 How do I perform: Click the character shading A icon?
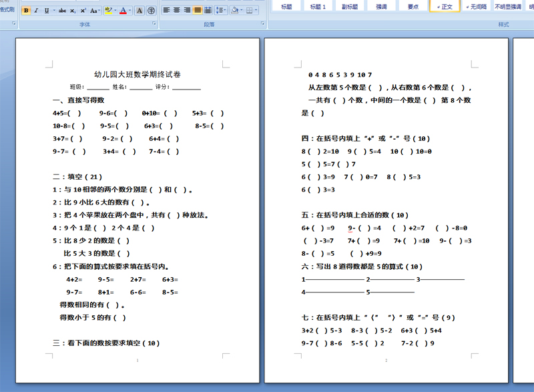pyautogui.click(x=140, y=11)
